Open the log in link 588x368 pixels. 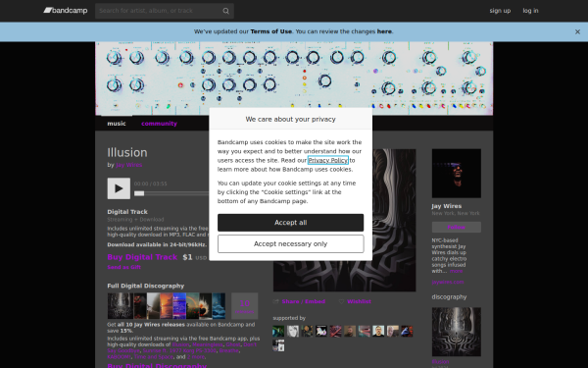pyautogui.click(x=530, y=11)
